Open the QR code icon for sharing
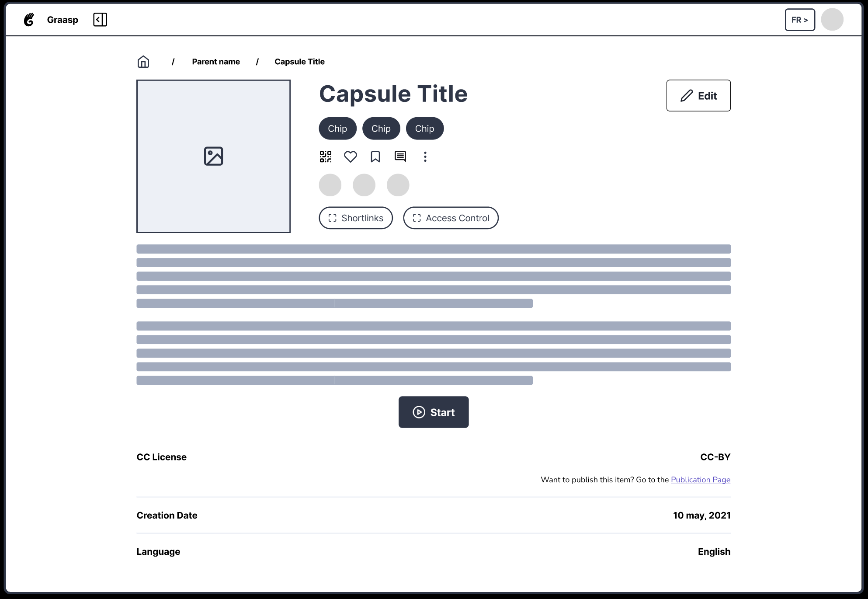 pyautogui.click(x=325, y=157)
